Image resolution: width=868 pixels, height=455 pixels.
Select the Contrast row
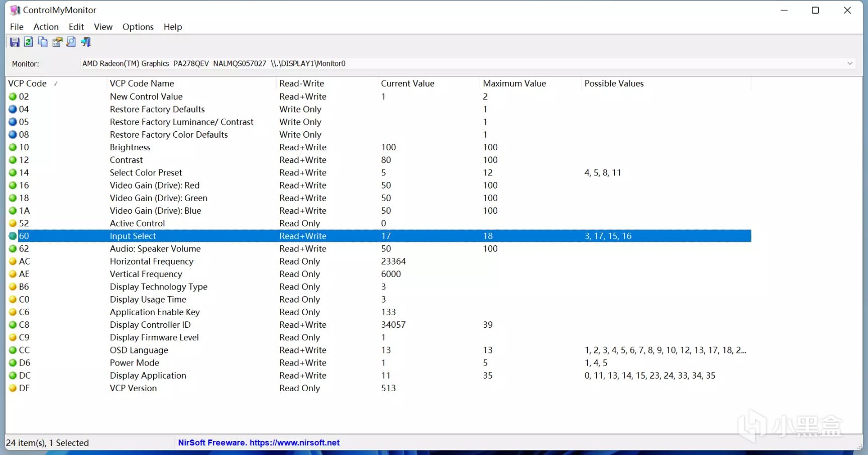(126, 160)
